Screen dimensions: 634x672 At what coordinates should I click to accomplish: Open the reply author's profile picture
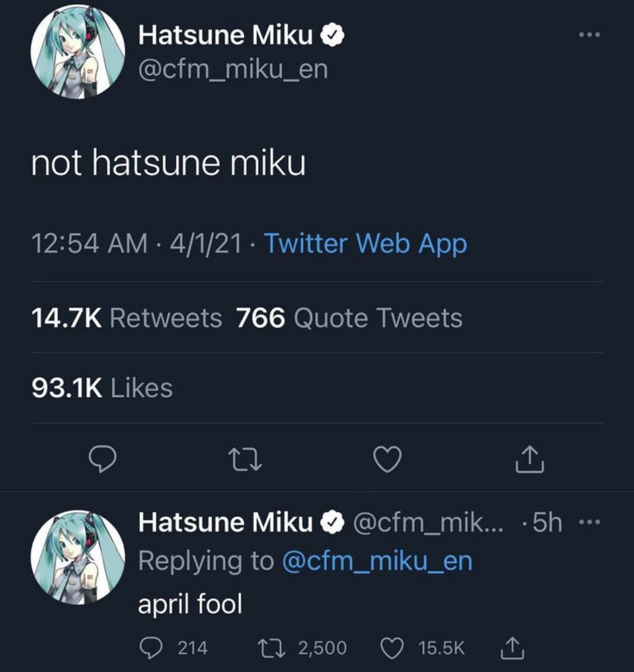pos(77,557)
